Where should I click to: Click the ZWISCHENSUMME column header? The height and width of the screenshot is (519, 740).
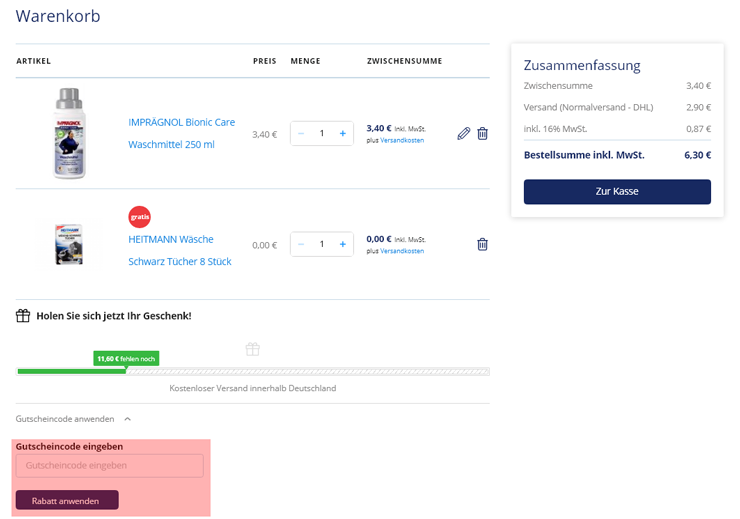pyautogui.click(x=404, y=61)
